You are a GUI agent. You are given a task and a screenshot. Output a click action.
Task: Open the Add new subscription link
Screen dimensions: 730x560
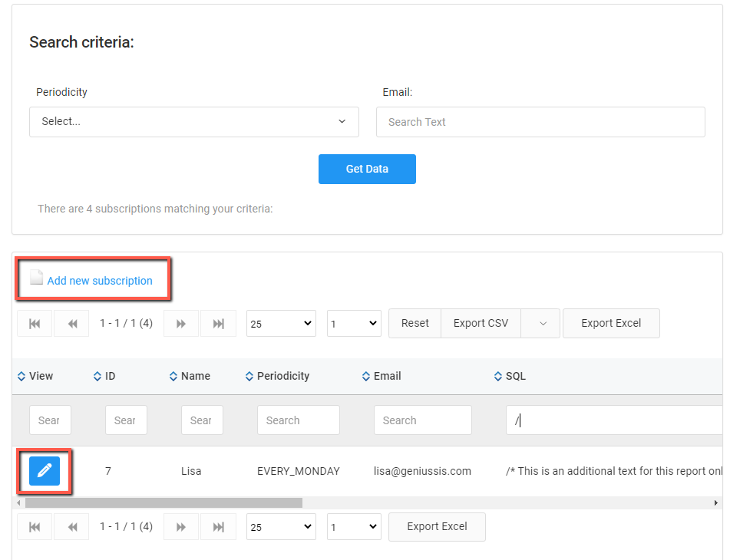coord(99,281)
